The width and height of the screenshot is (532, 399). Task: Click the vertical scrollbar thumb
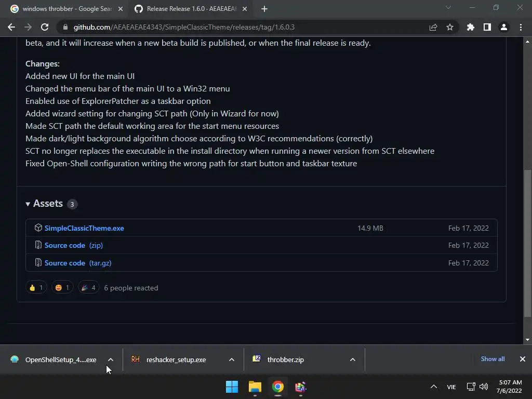pyautogui.click(x=528, y=243)
